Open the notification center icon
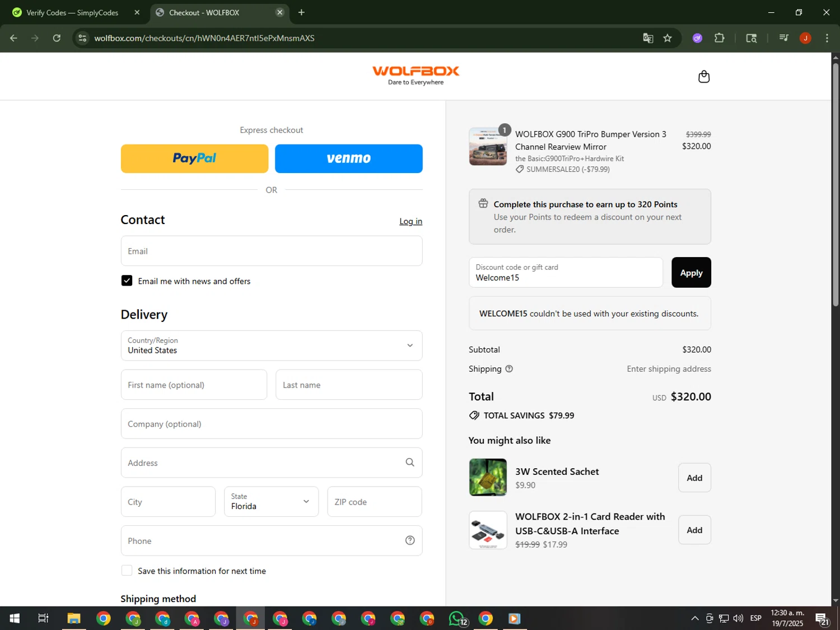 point(822,619)
